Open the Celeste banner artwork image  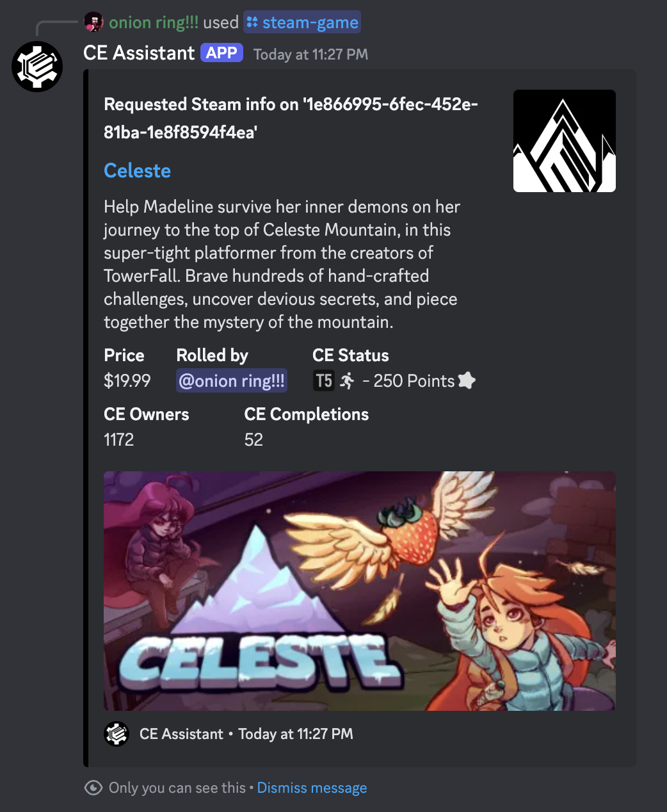click(360, 591)
